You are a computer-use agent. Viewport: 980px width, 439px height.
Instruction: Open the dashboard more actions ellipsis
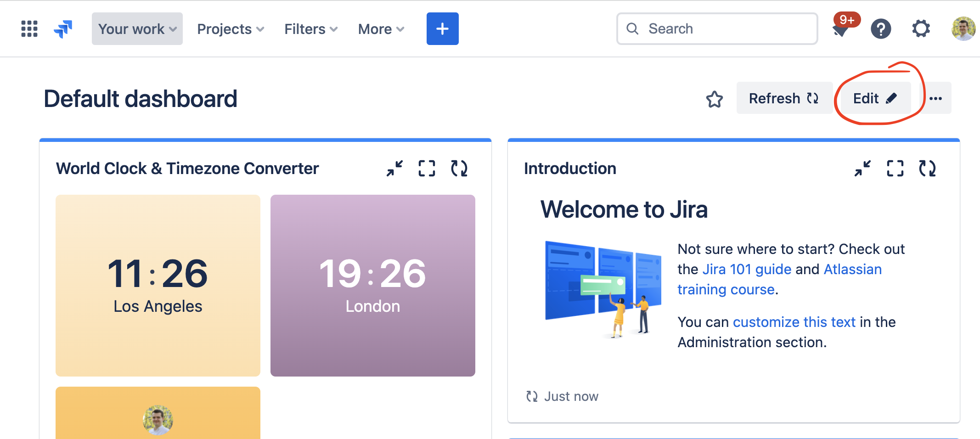(935, 98)
